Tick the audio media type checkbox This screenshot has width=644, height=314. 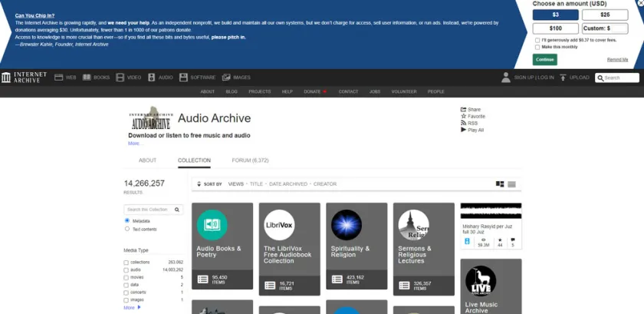127,269
